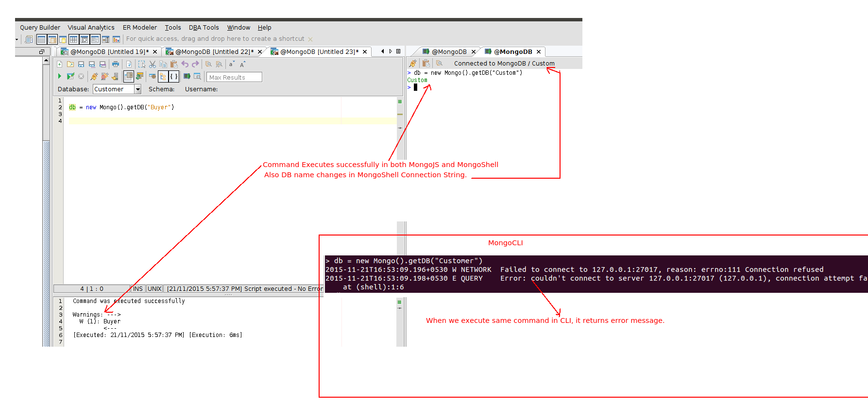The width and height of the screenshot is (868, 404).
Task: Close the @MongoDB [Untitled 22]* tab
Action: (x=260, y=51)
